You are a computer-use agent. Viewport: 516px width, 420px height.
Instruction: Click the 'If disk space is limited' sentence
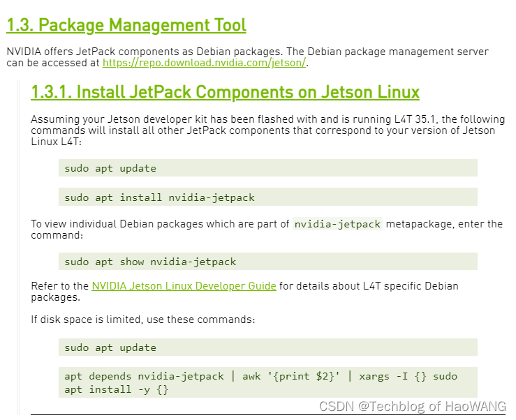point(143,320)
